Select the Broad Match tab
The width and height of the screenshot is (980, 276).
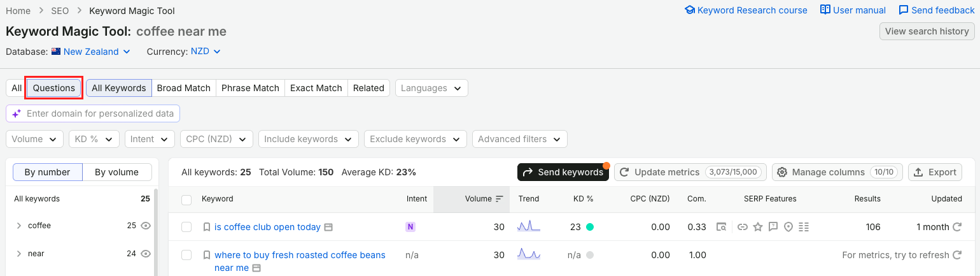(x=184, y=88)
